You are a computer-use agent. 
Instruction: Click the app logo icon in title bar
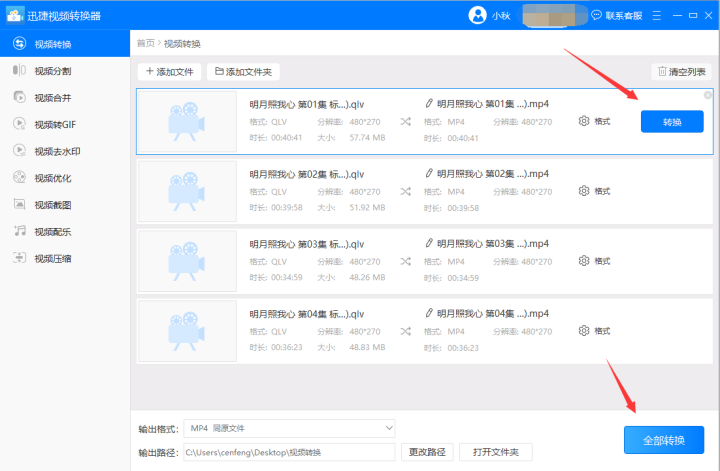(x=15, y=15)
